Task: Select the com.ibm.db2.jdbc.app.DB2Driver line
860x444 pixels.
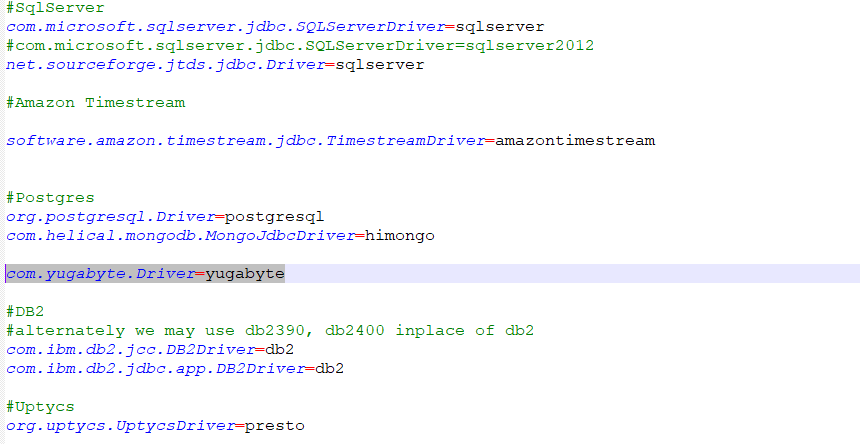Action: [x=175, y=368]
